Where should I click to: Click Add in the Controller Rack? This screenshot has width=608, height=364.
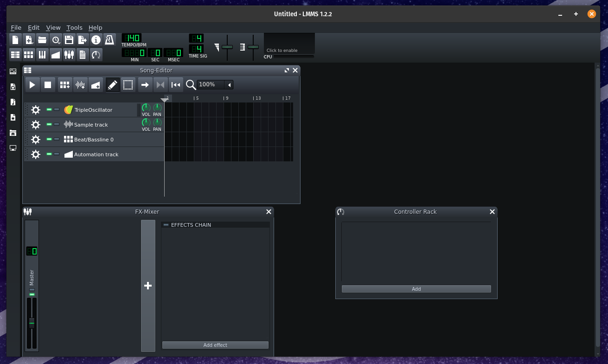point(416,288)
